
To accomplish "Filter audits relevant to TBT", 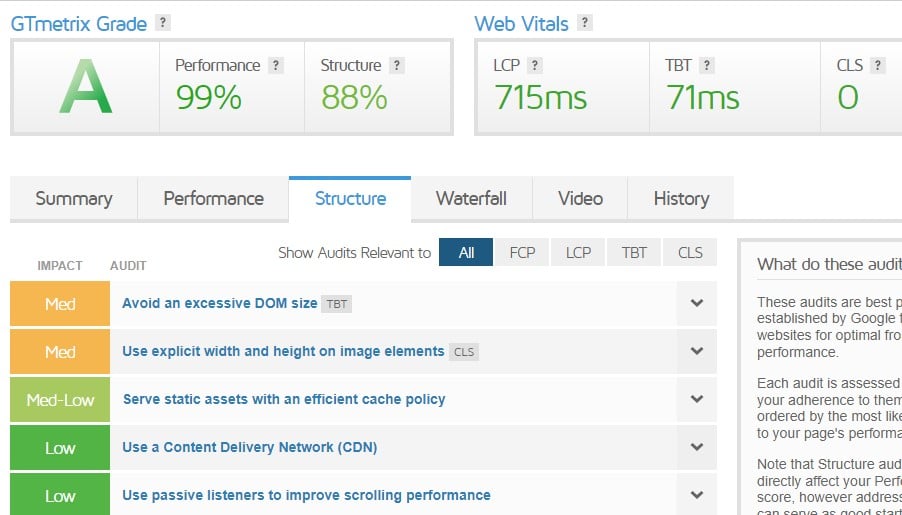I will pos(634,253).
